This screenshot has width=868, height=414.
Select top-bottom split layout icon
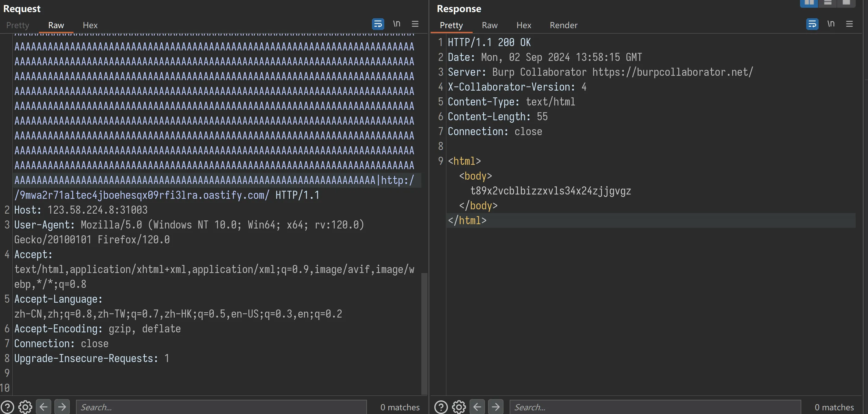[x=828, y=3]
